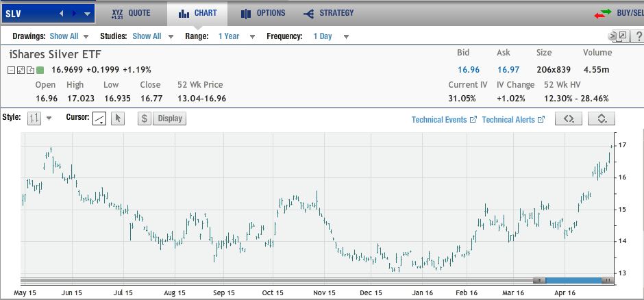Click the Close value 16.77
This screenshot has height=300, width=644.
coord(151,99)
